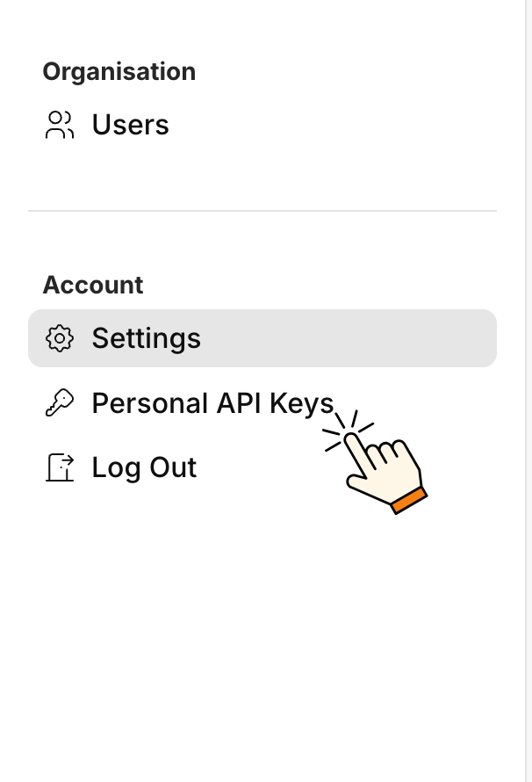532x782 pixels.
Task: Select the Users label text
Action: pyautogui.click(x=131, y=125)
